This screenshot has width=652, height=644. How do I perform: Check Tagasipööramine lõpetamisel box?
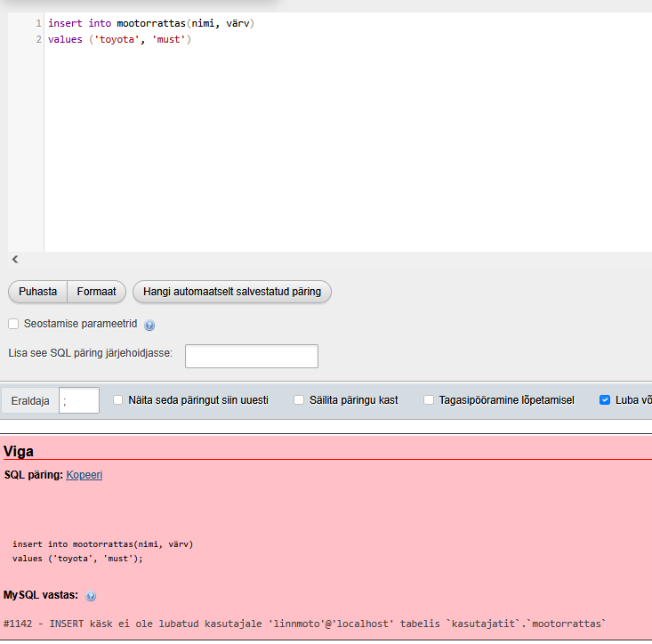point(429,400)
